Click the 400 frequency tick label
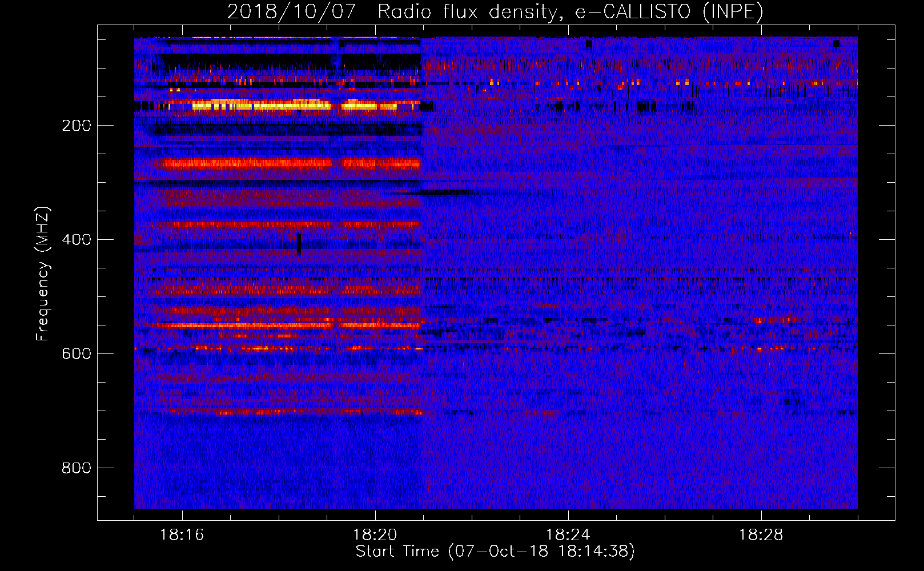924x571 pixels. pos(77,240)
